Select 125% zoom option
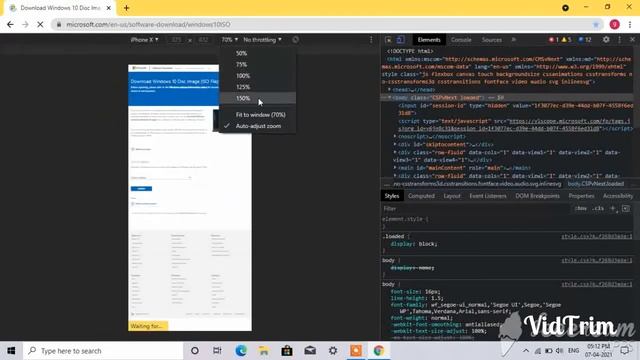The width and height of the screenshot is (640, 360). tap(258, 87)
